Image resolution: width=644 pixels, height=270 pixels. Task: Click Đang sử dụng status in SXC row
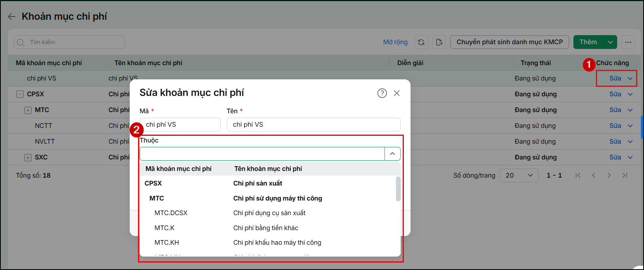tap(536, 157)
